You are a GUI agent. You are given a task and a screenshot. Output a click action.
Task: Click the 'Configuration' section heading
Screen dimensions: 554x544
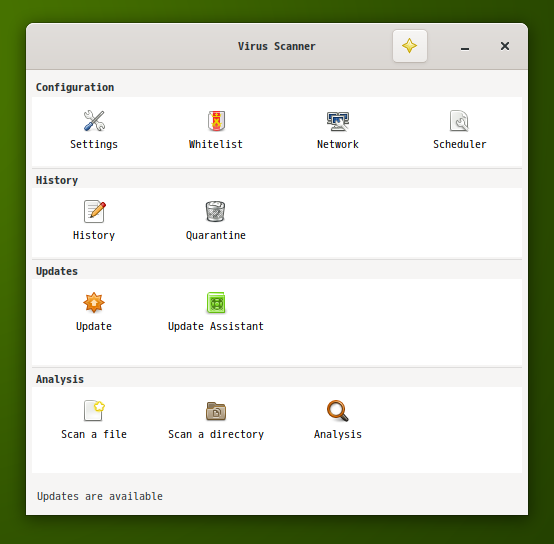(75, 87)
